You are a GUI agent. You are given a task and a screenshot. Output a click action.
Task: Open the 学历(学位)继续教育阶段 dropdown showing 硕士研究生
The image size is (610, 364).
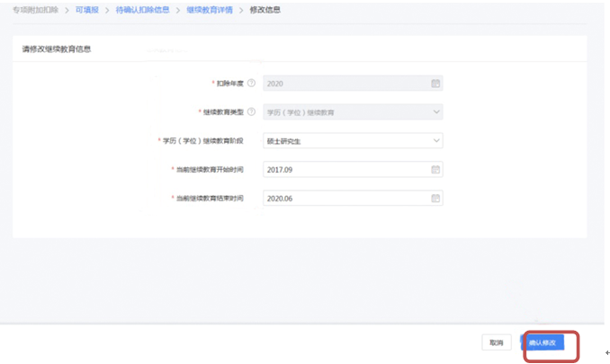(x=351, y=141)
